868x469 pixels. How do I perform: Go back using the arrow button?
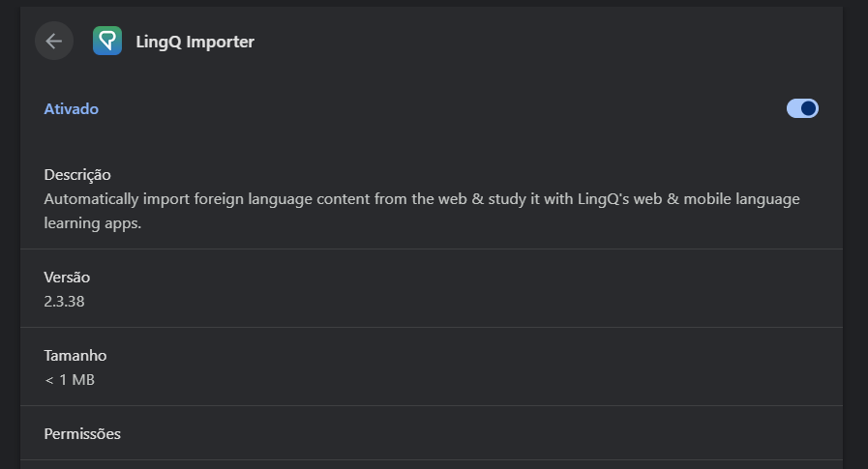pos(54,41)
